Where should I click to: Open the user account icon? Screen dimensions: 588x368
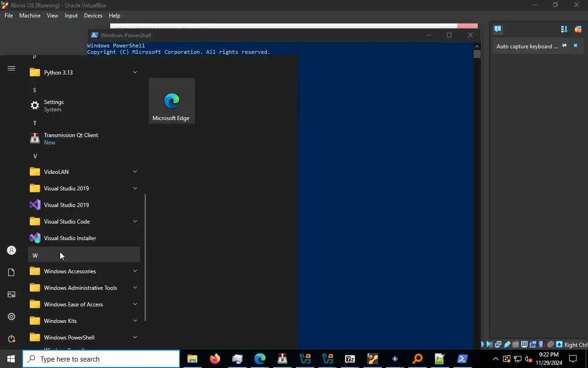coord(11,250)
